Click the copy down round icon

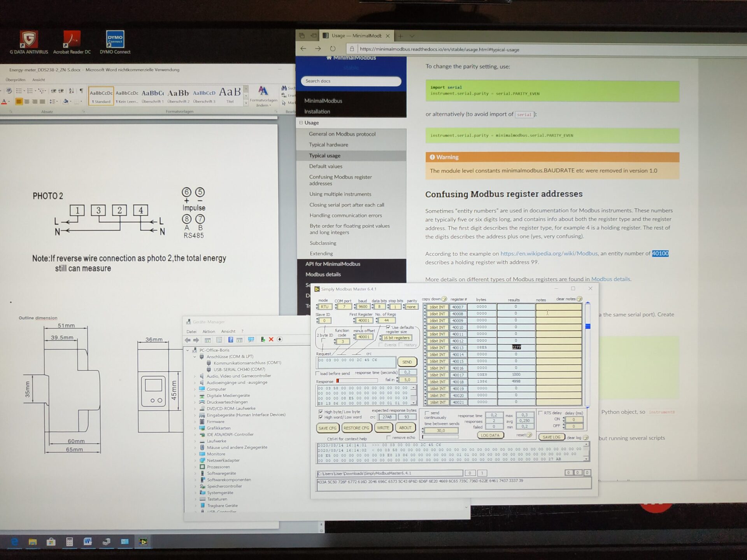[x=444, y=299]
